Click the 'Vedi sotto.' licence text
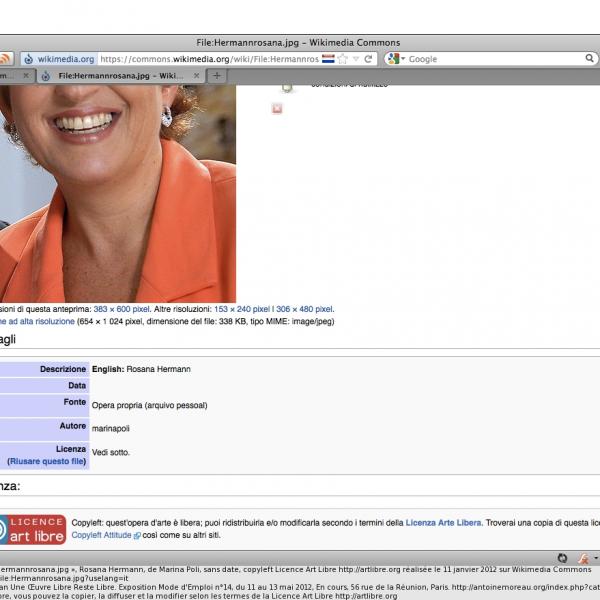The width and height of the screenshot is (600, 600). [x=111, y=452]
